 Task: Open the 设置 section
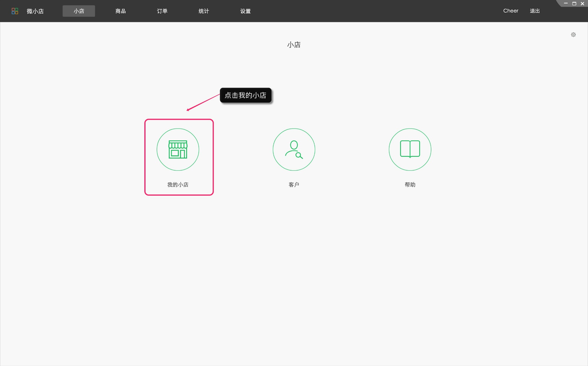click(x=245, y=11)
